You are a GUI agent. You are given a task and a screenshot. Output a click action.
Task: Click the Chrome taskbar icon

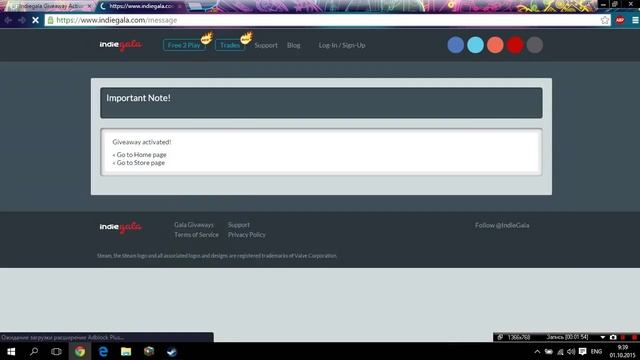(x=80, y=351)
